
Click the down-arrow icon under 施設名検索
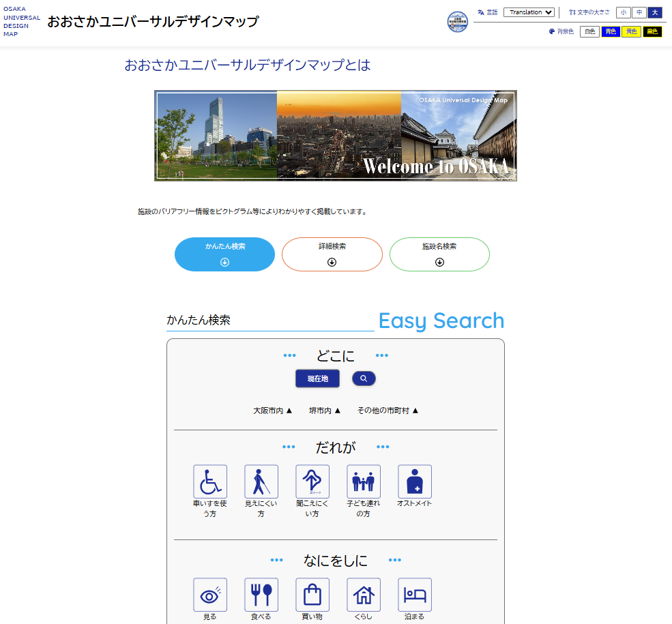[x=439, y=262]
